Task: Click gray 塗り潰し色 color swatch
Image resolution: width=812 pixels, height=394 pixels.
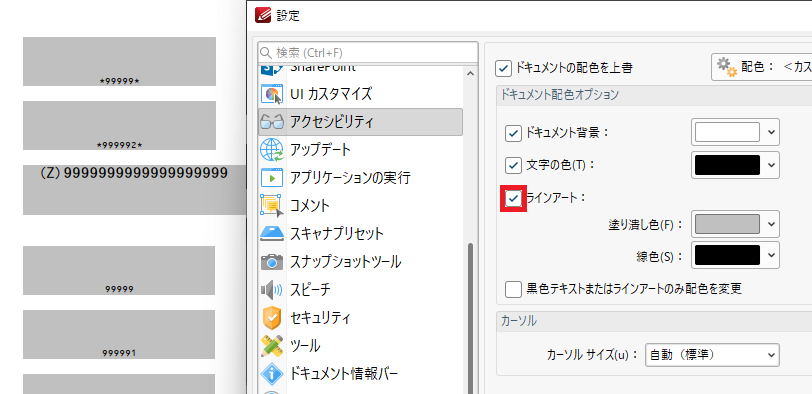Action: click(727, 224)
